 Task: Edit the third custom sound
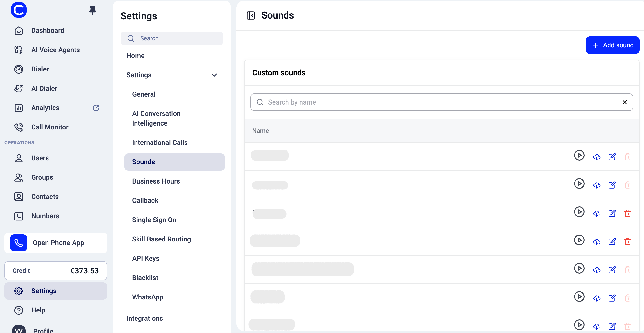click(612, 213)
